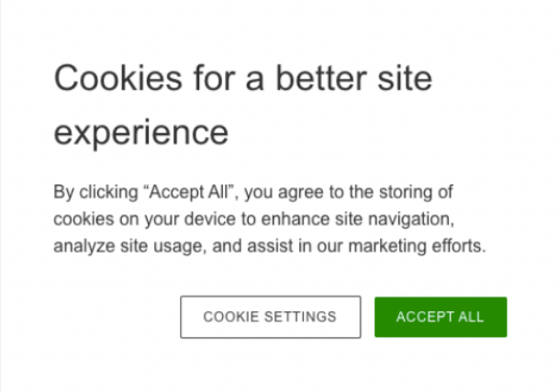
Task: Click the green ACCEPT ALL button
Action: pos(440,317)
